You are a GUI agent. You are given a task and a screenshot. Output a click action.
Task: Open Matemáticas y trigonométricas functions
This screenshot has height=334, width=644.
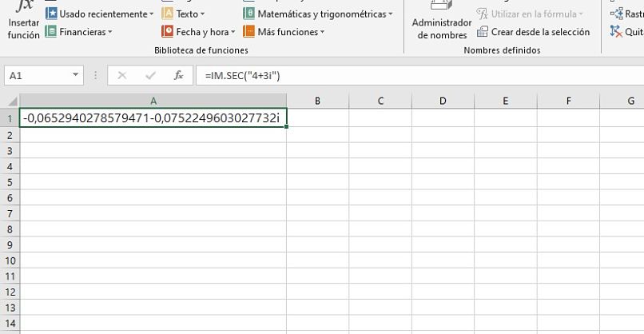pyautogui.click(x=318, y=14)
